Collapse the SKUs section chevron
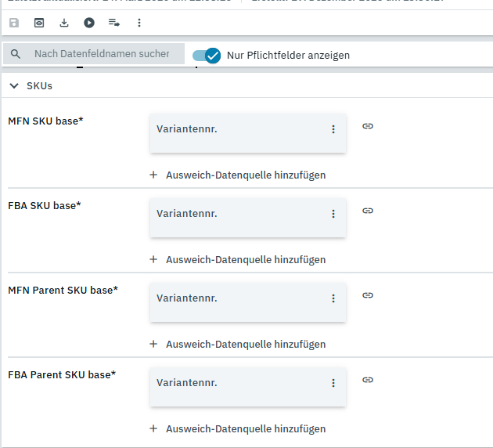 coord(14,85)
